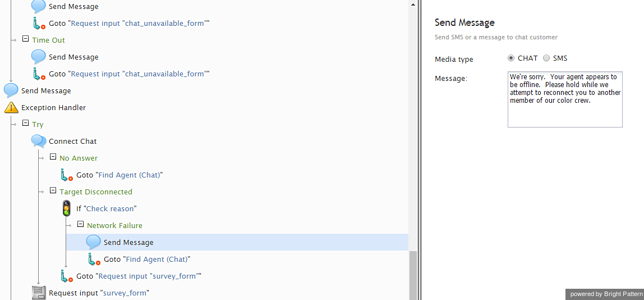Click the "Media type" label

[454, 60]
